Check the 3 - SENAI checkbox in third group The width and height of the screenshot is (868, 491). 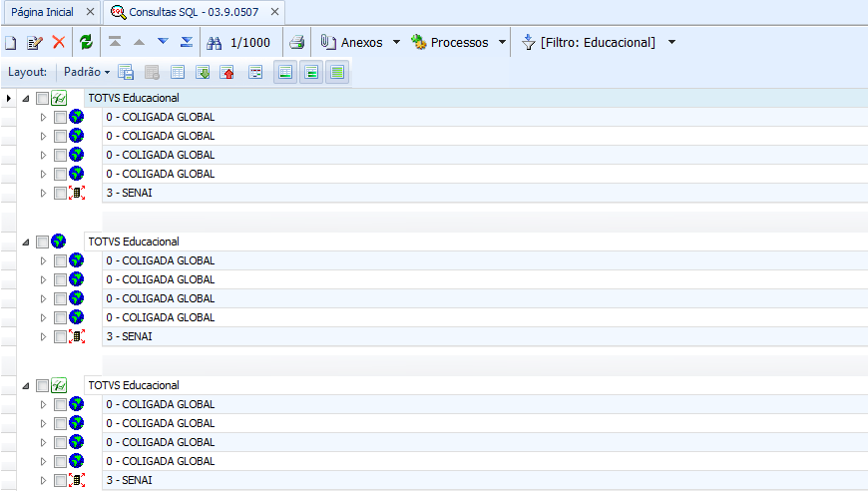pyautogui.click(x=60, y=480)
